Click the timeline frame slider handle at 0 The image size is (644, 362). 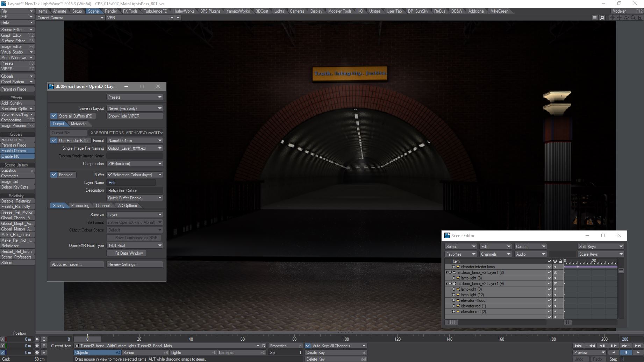pyautogui.click(x=87, y=339)
